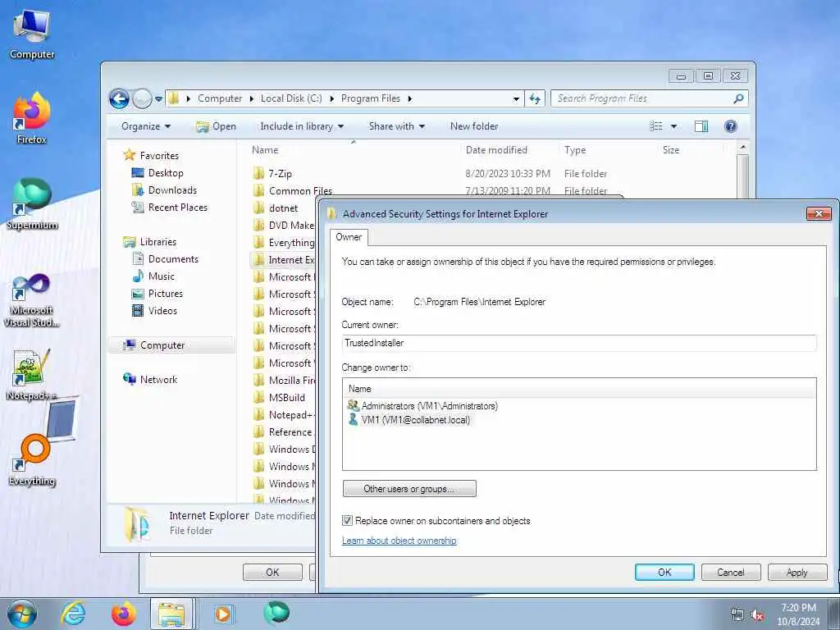
Task: Sort by Date modified column
Action: 496,150
